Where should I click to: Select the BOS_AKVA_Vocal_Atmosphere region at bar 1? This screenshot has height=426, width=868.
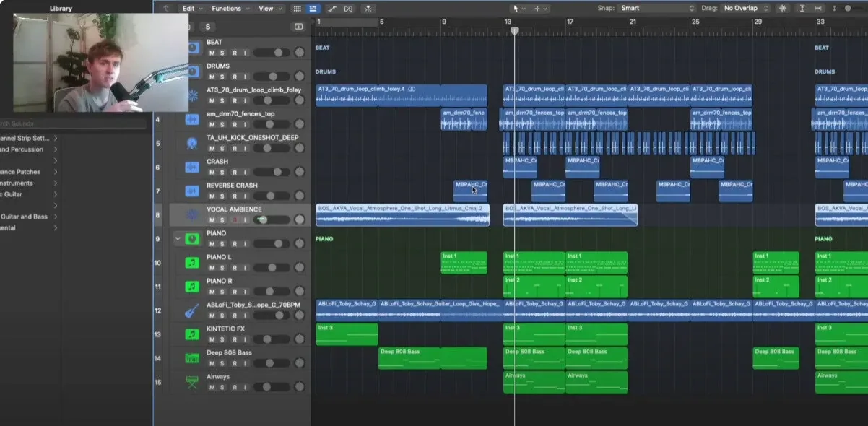[402, 215]
